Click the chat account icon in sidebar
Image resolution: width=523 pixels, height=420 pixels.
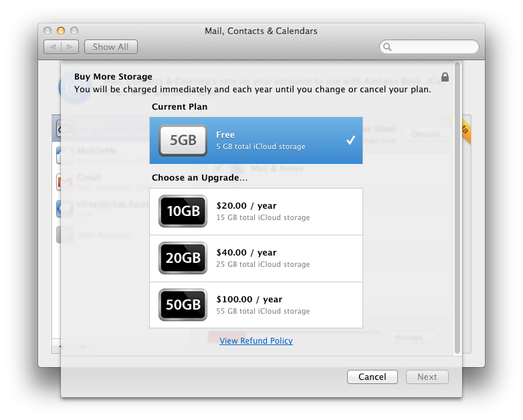coord(65,209)
